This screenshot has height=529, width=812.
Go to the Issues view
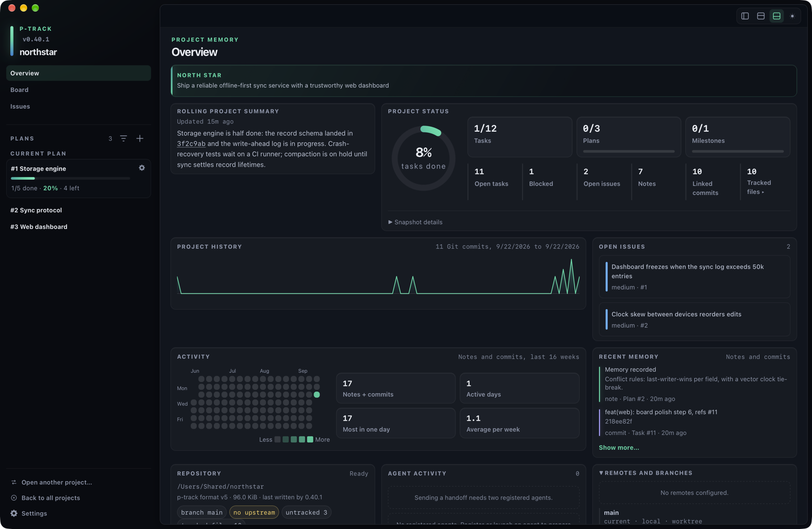pyautogui.click(x=78, y=107)
